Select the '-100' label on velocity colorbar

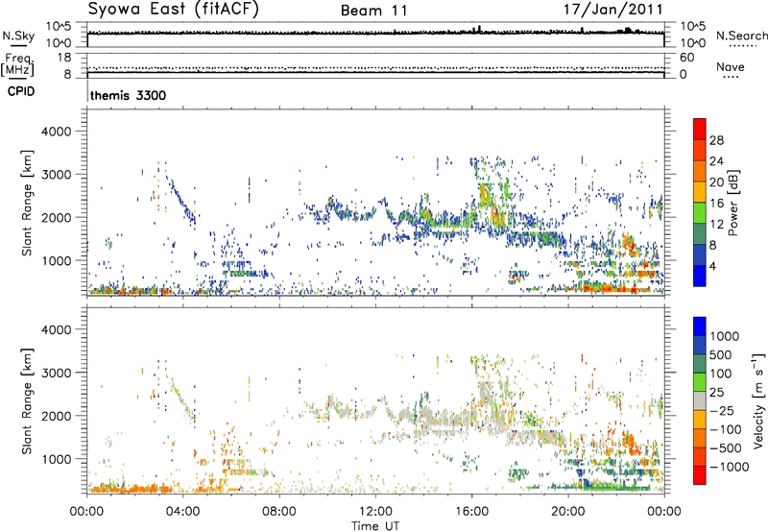(x=726, y=429)
